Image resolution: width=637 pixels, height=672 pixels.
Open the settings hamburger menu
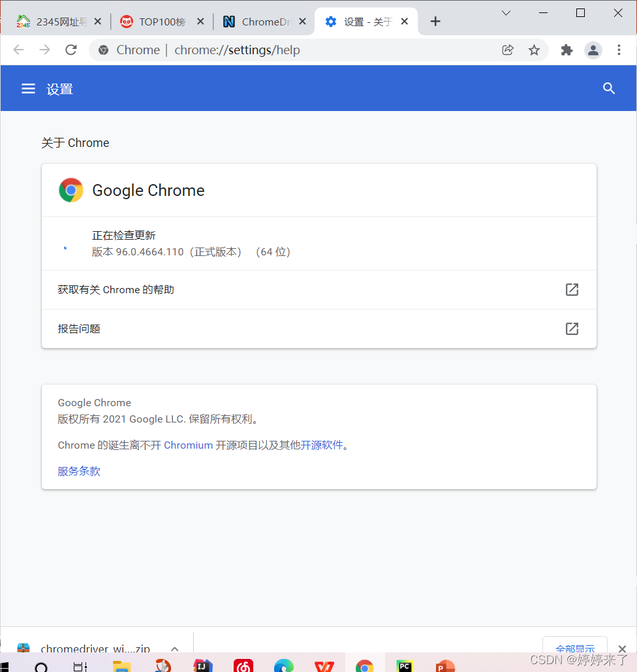tap(28, 89)
